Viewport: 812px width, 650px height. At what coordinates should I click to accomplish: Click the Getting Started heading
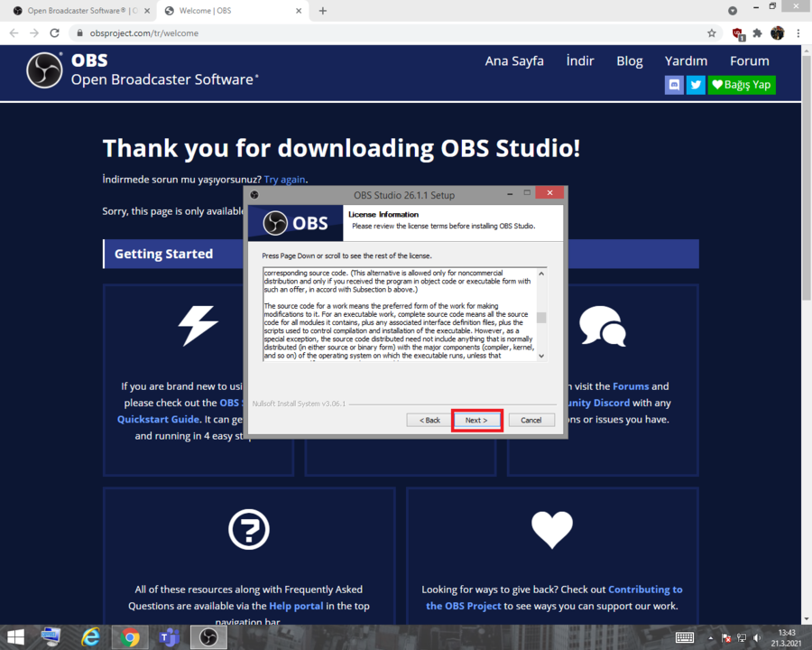click(x=163, y=254)
